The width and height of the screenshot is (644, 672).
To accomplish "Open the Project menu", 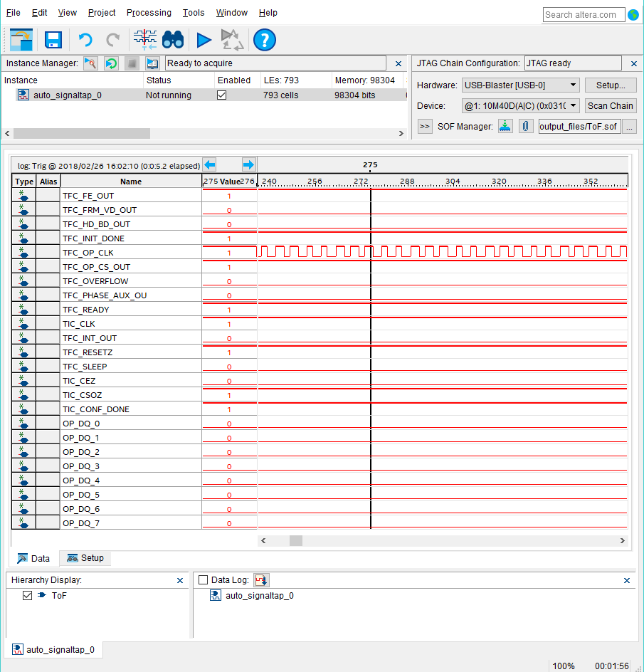I will [x=102, y=12].
